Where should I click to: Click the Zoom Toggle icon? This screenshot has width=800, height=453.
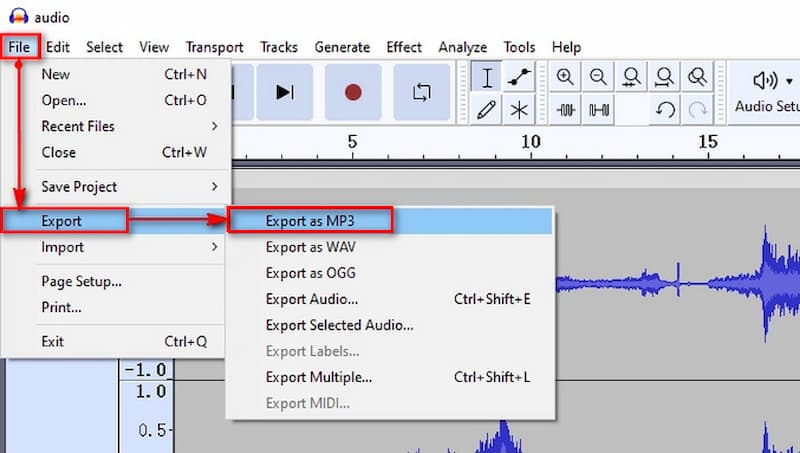point(697,77)
